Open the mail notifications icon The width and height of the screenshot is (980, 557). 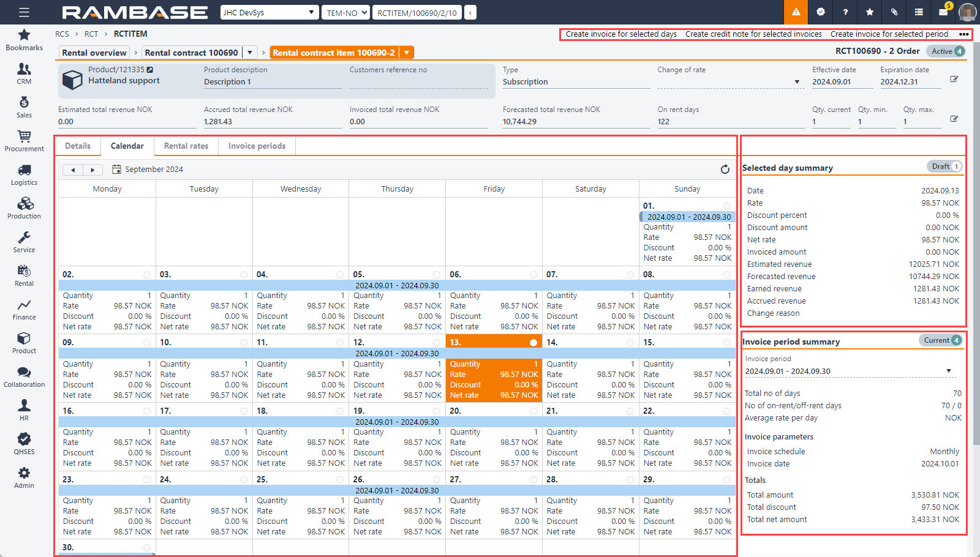point(943,12)
